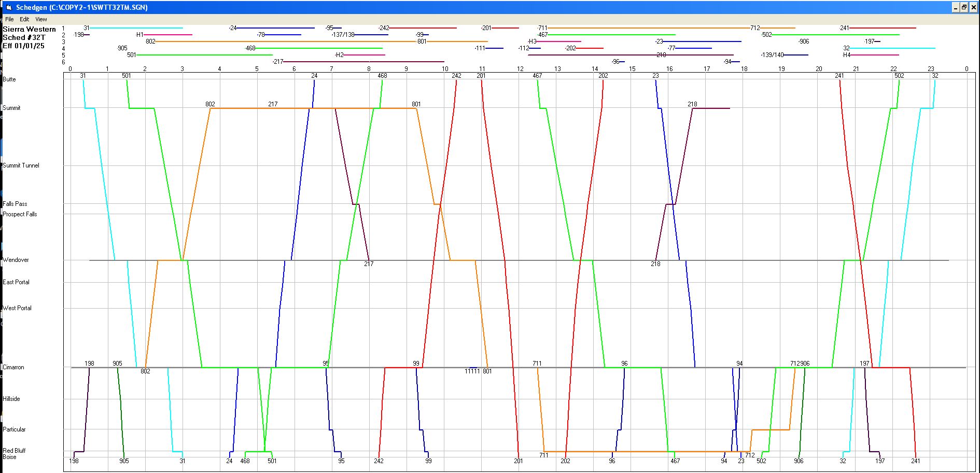Screen dimensions: 980x473
Task: Click train 468 label at Butte row
Action: [382, 76]
